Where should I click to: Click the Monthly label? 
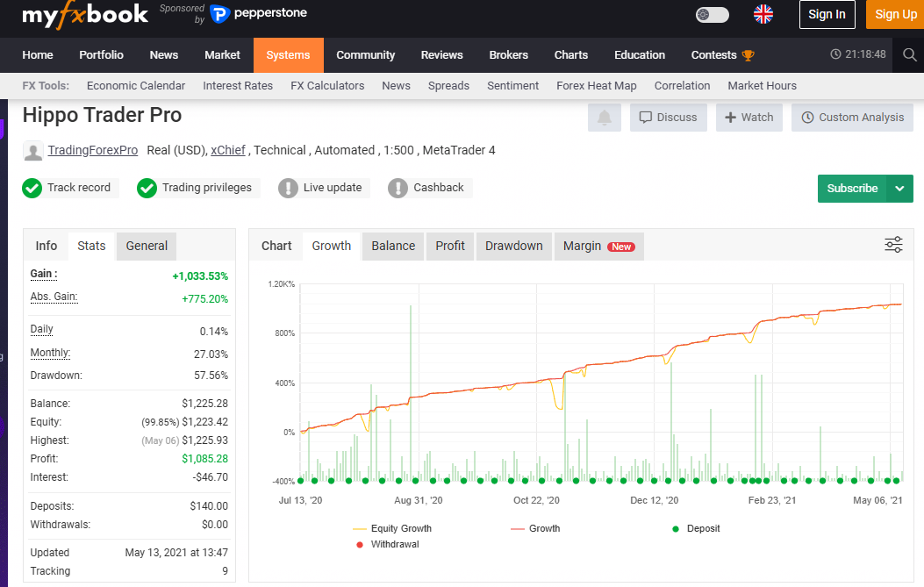pyautogui.click(x=50, y=353)
